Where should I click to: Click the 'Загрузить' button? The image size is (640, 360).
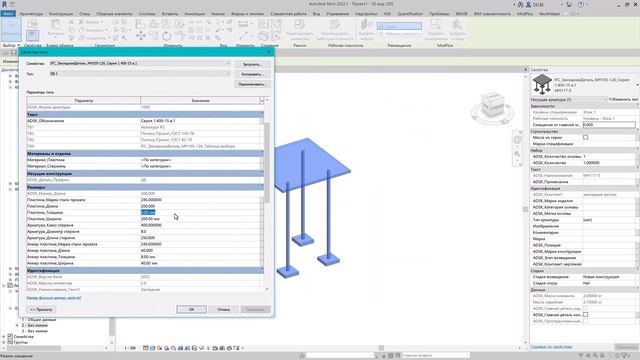pyautogui.click(x=252, y=64)
